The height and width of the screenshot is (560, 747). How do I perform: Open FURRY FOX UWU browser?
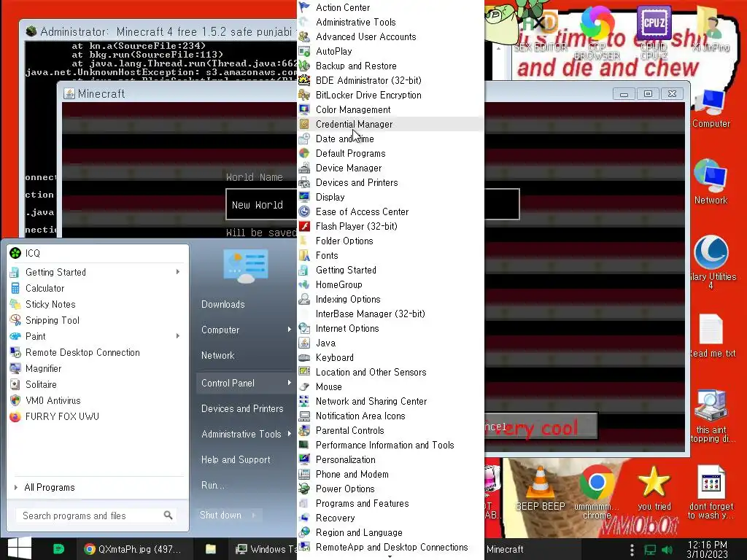click(x=98, y=416)
